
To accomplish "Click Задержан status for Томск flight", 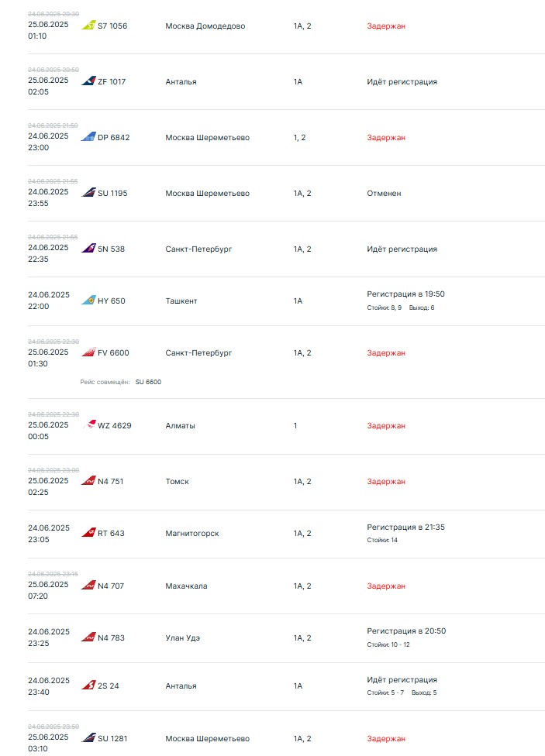I will point(386,481).
